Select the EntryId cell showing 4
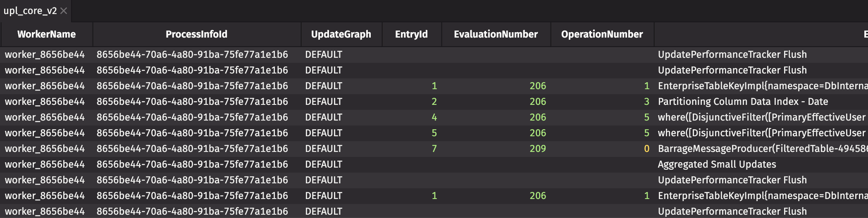 [434, 117]
